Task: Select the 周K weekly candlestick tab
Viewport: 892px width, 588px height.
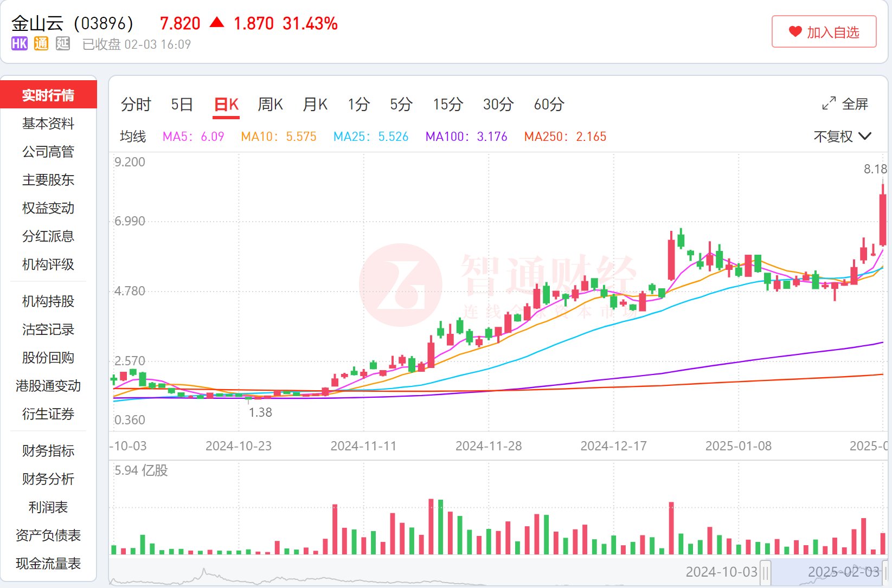Action: click(270, 104)
